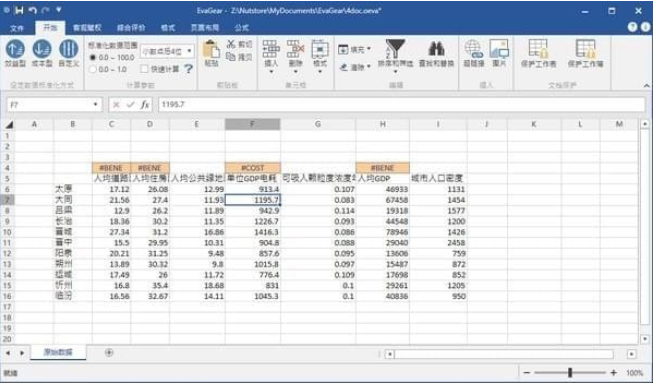Viewport: 653px width, 383px height.
Task: Click the zoom slider handle
Action: (x=570, y=373)
